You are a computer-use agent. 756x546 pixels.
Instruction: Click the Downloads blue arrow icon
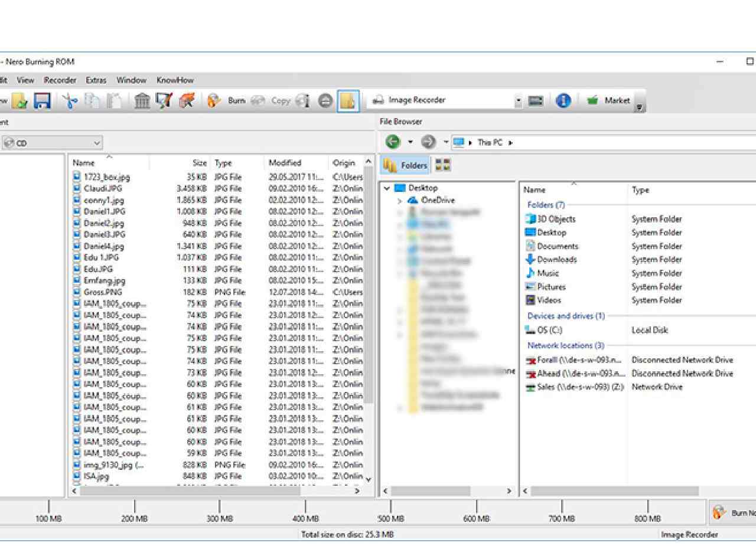530,260
